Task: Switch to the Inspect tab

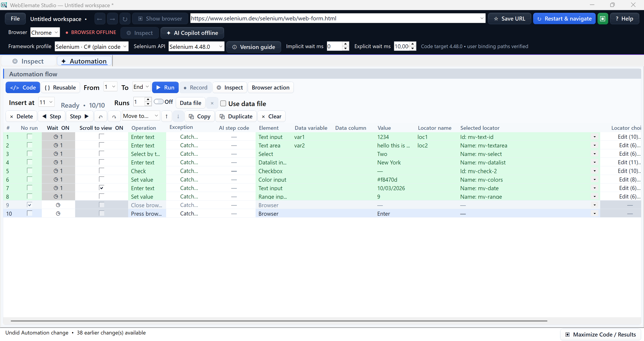Action: click(x=28, y=61)
